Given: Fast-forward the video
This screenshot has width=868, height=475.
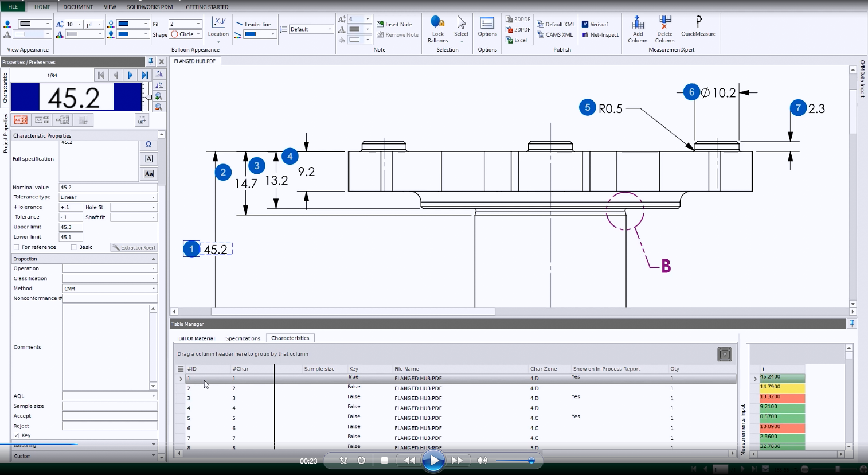Looking at the screenshot, I should click(x=457, y=460).
